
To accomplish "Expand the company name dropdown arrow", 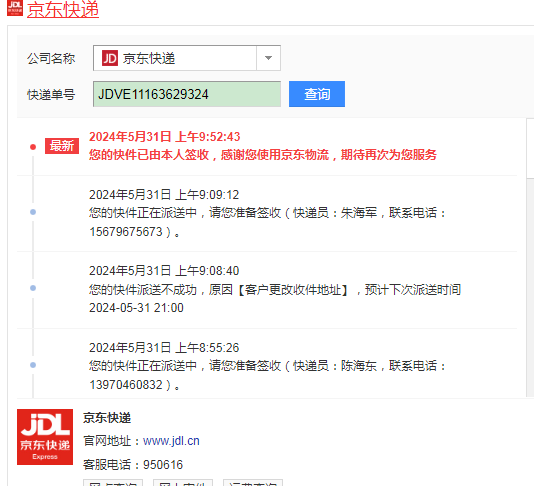I will pyautogui.click(x=268, y=58).
